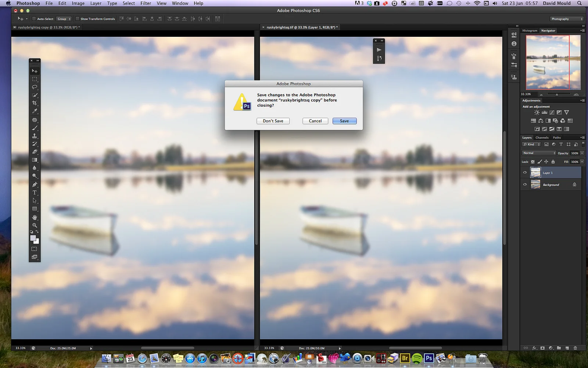Open the Info panel icon
Viewport: 588px width, 368px height.
[514, 44]
